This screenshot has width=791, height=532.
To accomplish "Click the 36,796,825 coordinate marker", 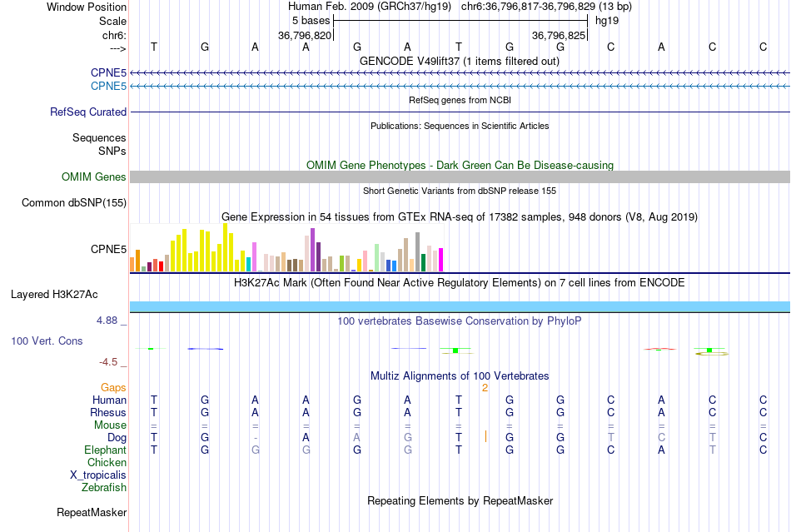I will pos(559,35).
